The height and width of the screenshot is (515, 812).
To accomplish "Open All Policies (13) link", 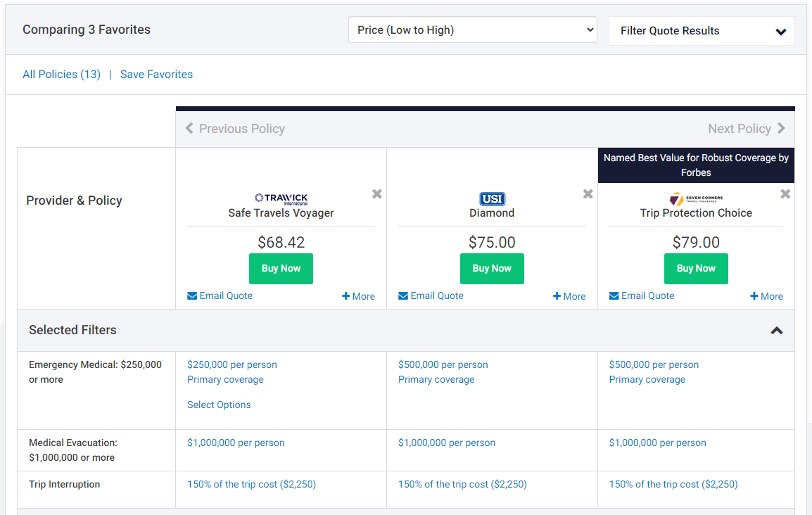I will [x=62, y=75].
